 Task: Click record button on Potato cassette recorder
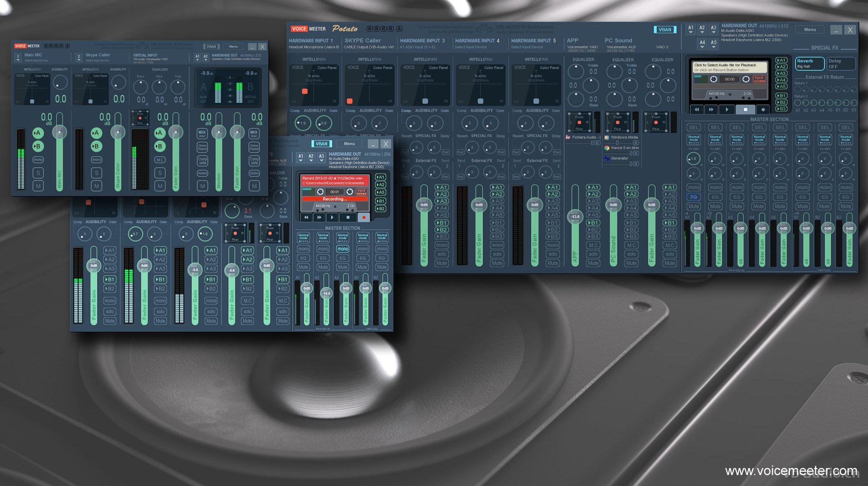click(763, 109)
